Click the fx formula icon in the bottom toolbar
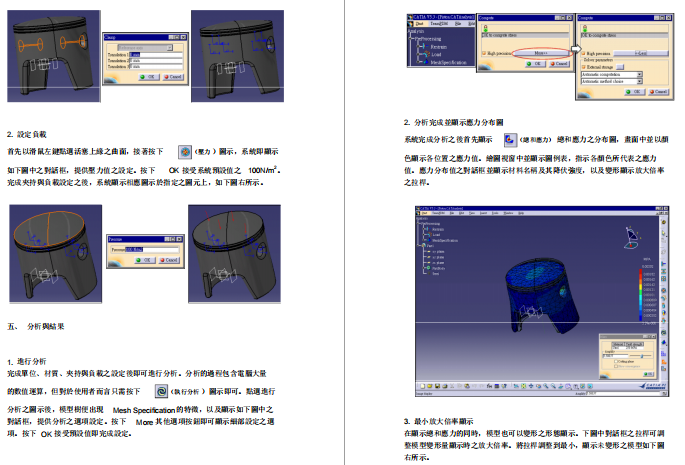 pos(489,386)
